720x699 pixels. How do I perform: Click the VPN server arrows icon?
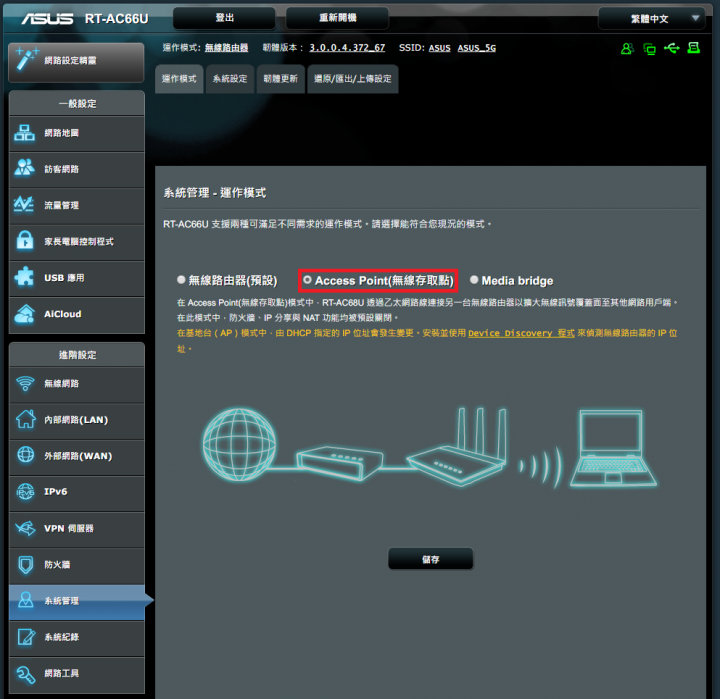click(25, 528)
